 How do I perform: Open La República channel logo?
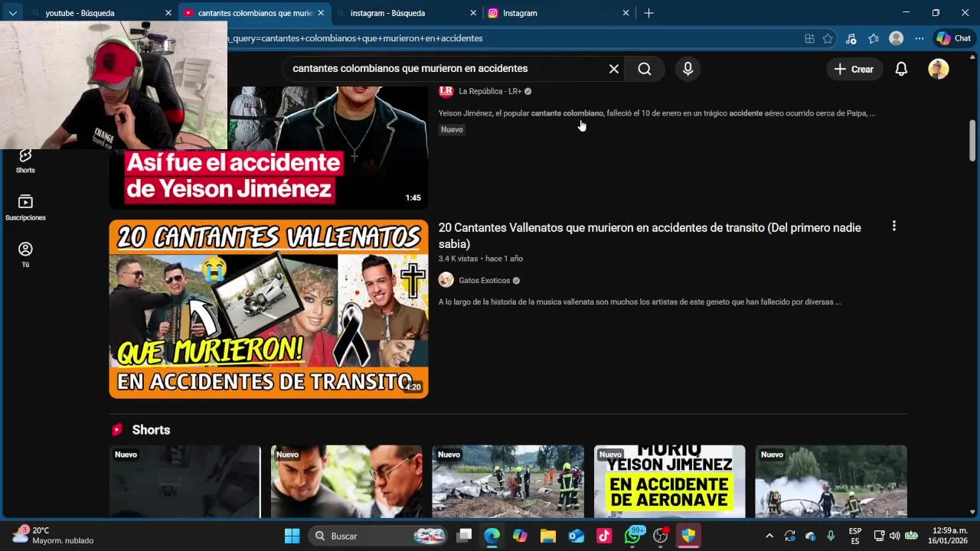pyautogui.click(x=446, y=91)
